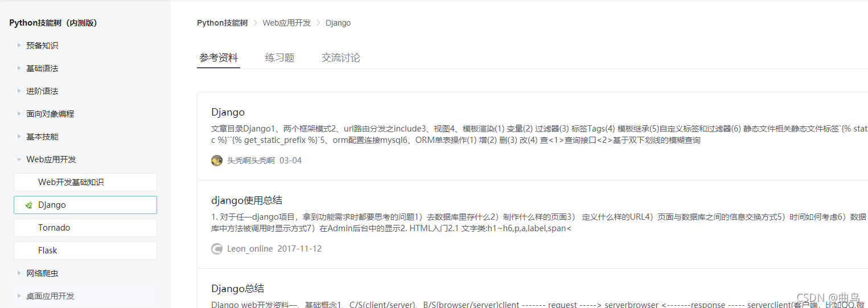Expand the 进阶语法 tree arrow
This screenshot has width=868, height=308.
click(19, 91)
